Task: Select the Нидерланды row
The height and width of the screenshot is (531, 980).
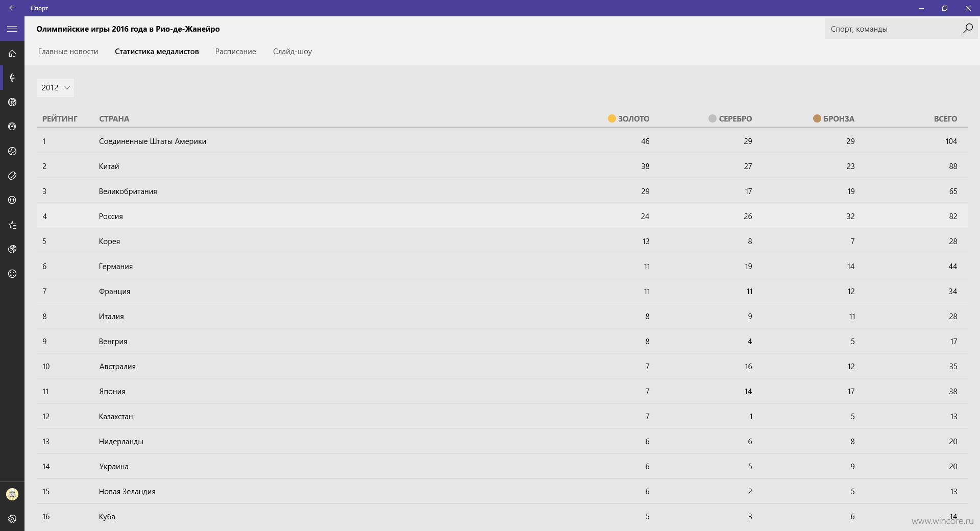Action: pyautogui.click(x=502, y=441)
